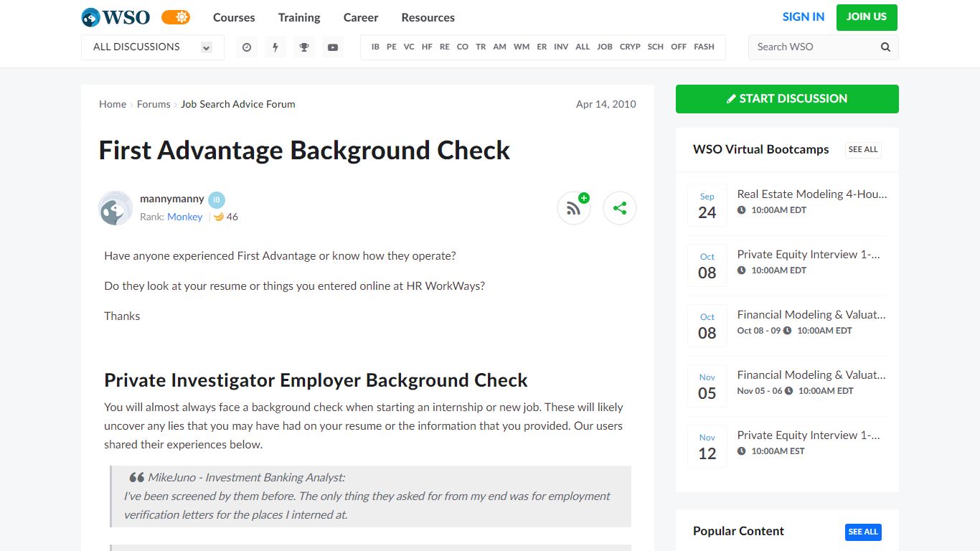Screen dimensions: 980x551
Task: Expand the ALL DISCUSSIONS dropdown
Action: click(x=153, y=47)
